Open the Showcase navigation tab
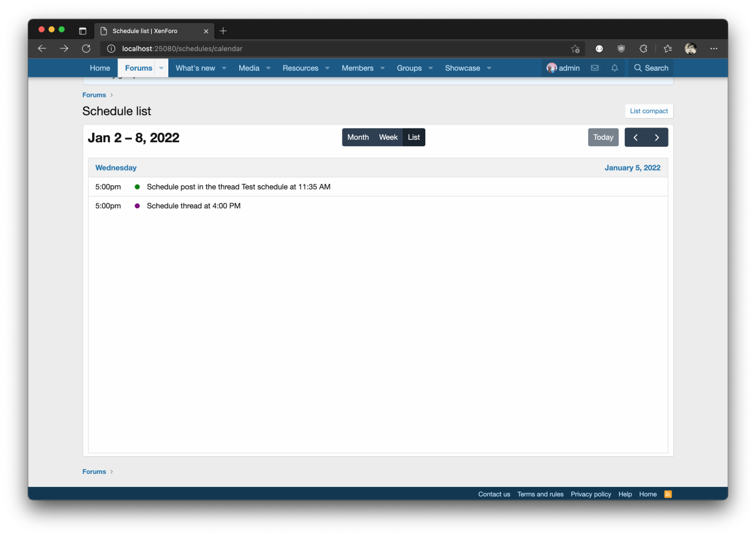 tap(462, 68)
